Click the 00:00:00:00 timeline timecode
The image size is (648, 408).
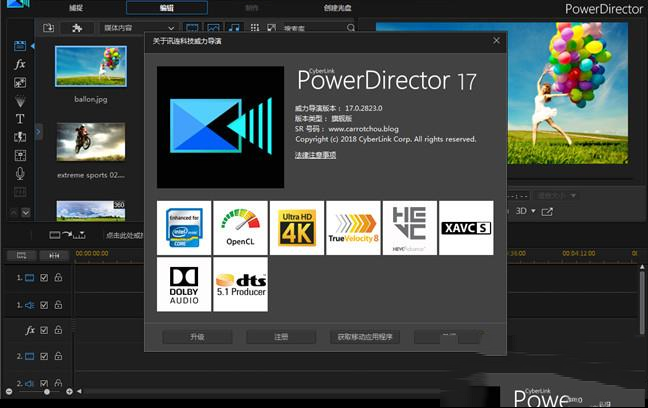[92, 253]
